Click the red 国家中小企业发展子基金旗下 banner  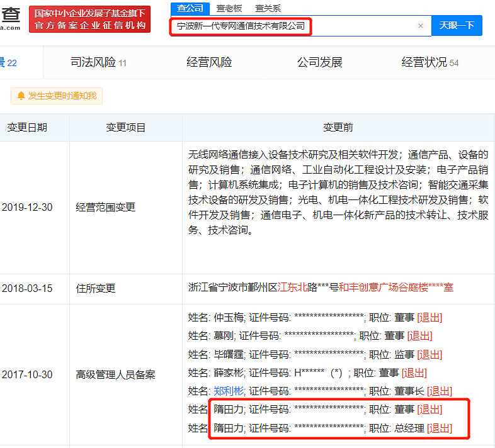89,19
